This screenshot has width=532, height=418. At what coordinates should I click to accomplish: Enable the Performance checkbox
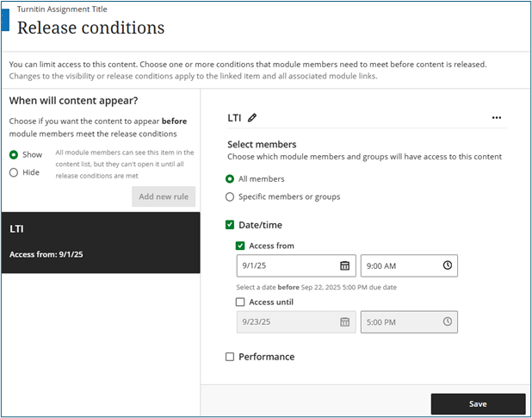click(x=230, y=357)
